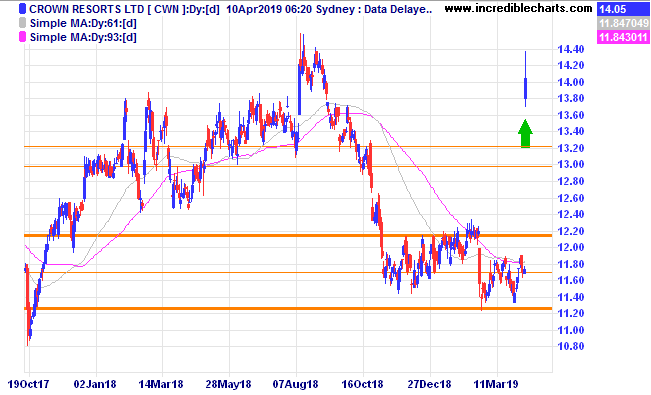The height and width of the screenshot is (395, 651).
Task: Click the 11.60 price axis label
Action: (570, 280)
